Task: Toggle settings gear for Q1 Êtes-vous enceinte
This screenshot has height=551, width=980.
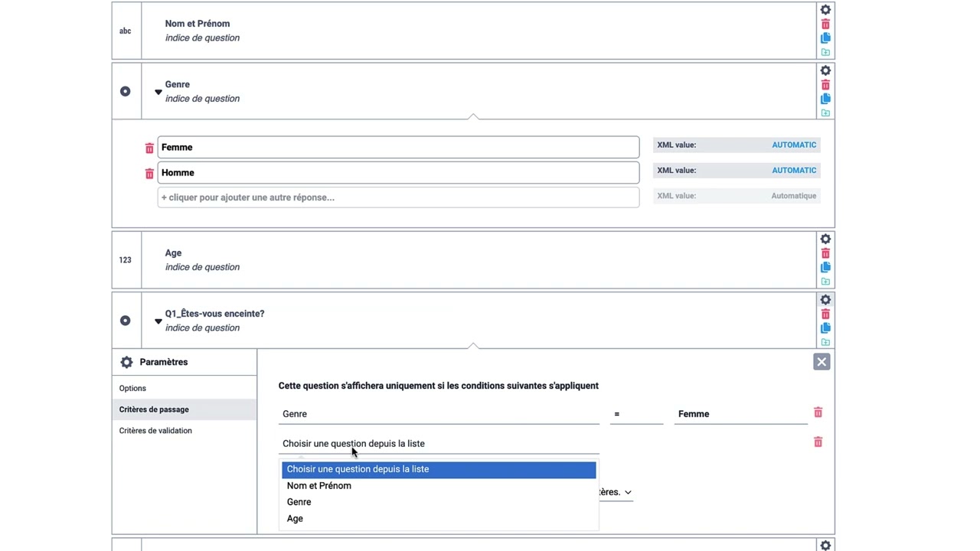Action: pos(825,300)
